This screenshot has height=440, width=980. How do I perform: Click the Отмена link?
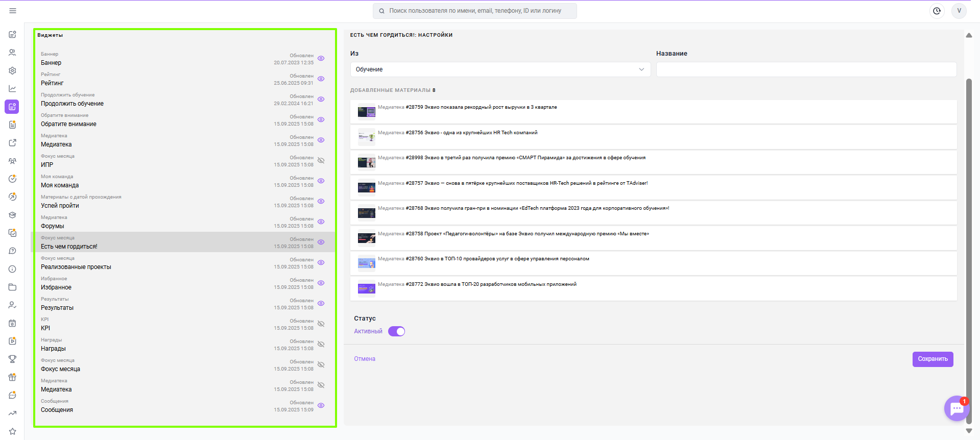(365, 359)
